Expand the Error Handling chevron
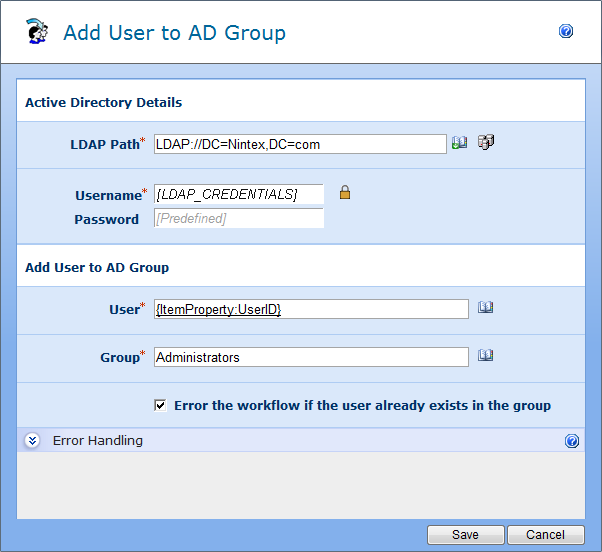 (x=32, y=441)
